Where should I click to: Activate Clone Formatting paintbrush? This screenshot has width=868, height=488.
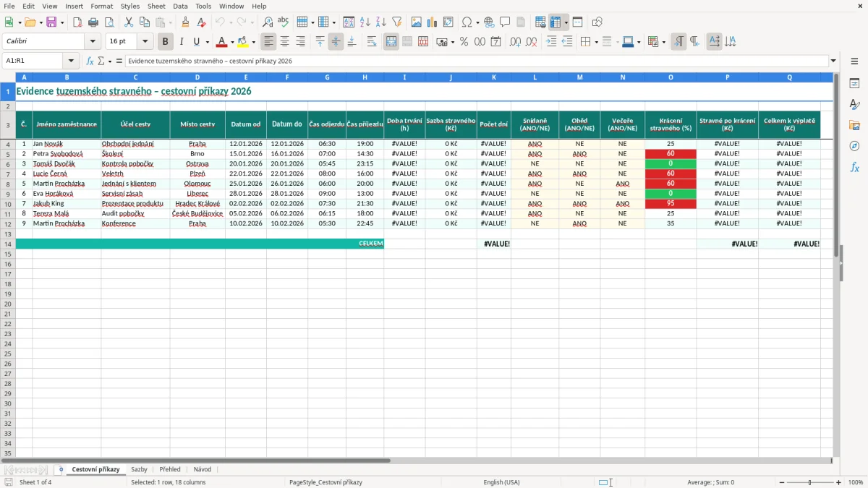(185, 22)
